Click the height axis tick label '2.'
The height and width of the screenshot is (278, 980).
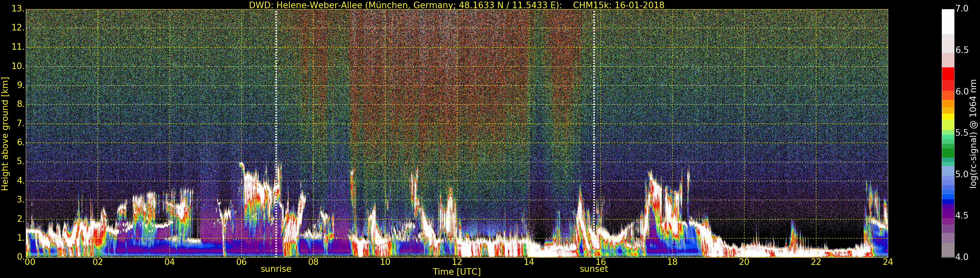point(21,218)
